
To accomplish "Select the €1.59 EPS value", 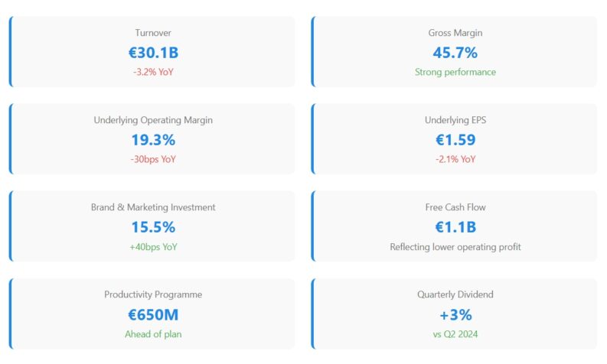I will tap(455, 140).
